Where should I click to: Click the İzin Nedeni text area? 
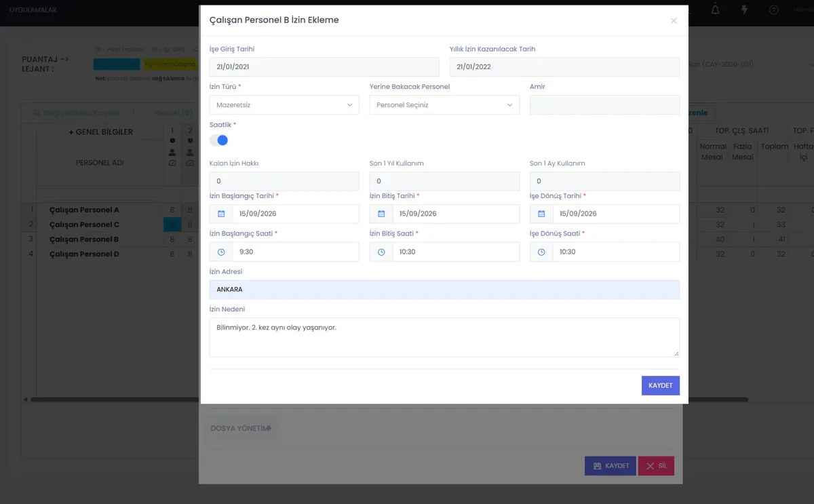pyautogui.click(x=444, y=337)
